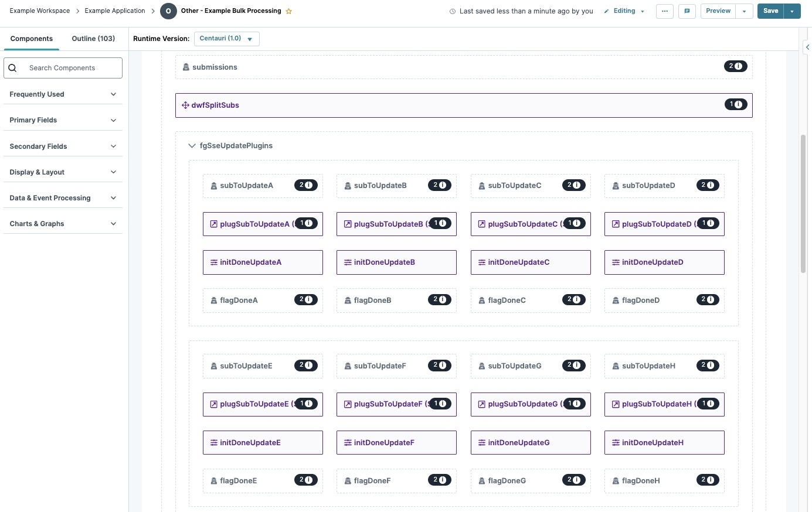This screenshot has height=512, width=812.
Task: Collapse the fgSseUpdatePlugins field group
Action: (x=192, y=146)
